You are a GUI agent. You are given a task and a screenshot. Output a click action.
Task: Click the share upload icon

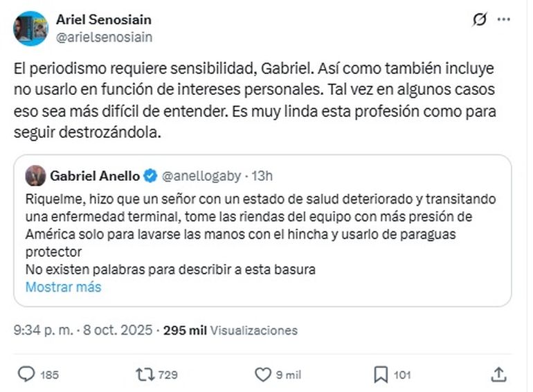tap(498, 375)
